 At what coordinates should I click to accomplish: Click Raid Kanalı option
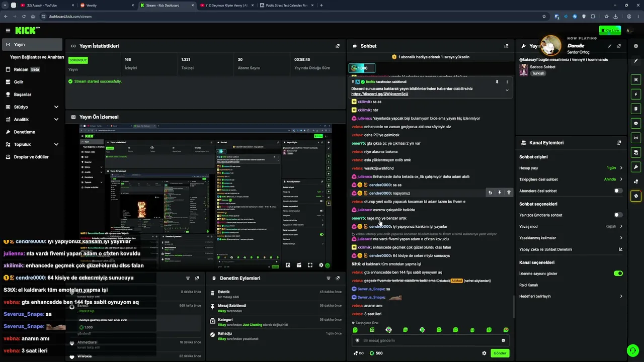pos(529,285)
